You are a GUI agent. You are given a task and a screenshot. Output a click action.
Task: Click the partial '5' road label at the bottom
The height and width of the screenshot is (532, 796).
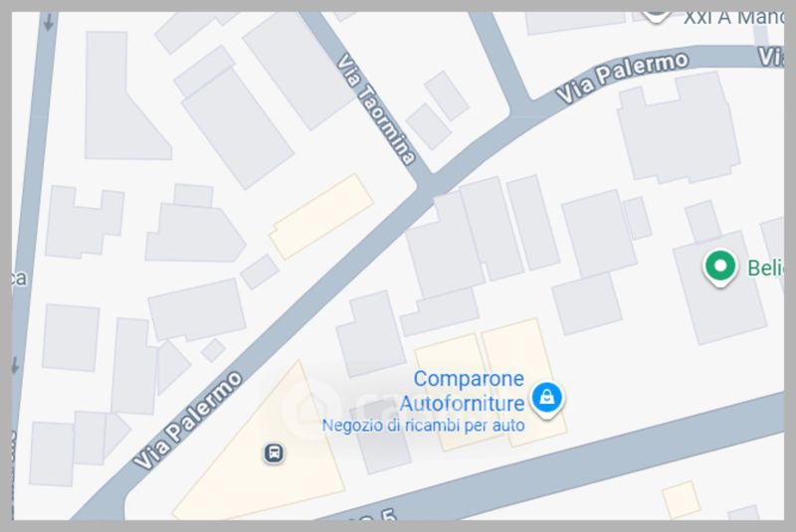(388, 515)
